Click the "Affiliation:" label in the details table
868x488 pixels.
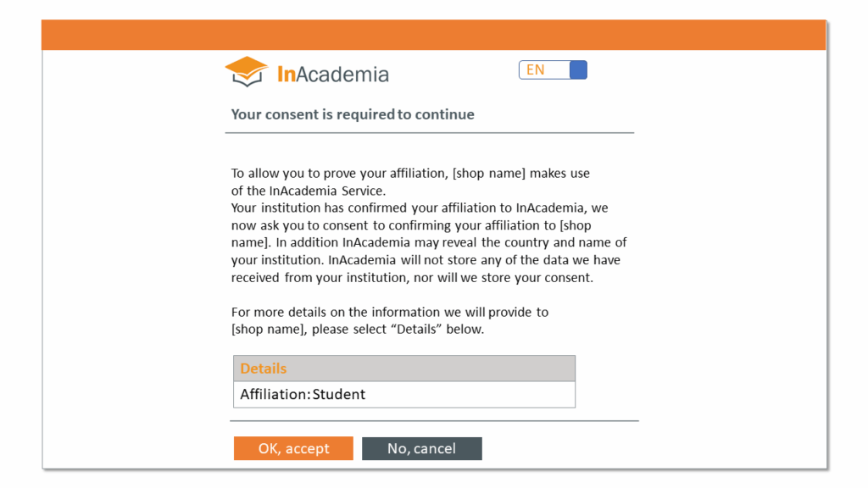275,394
